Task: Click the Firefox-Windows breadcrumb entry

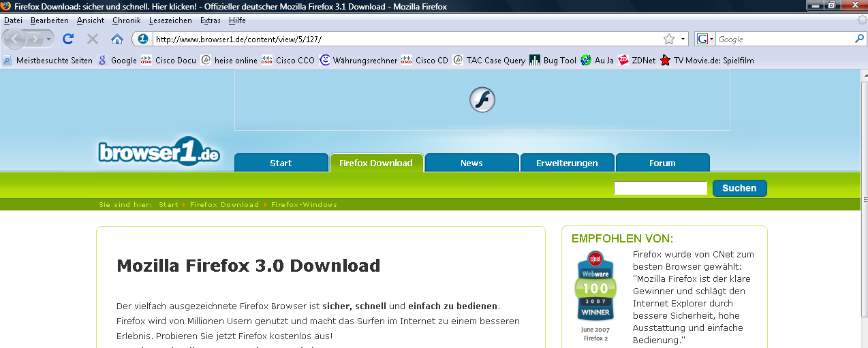Action: (x=304, y=204)
